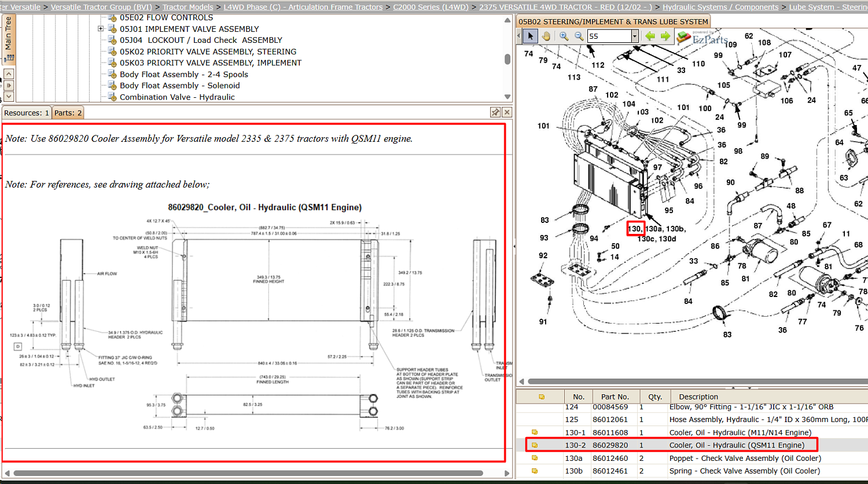Sort parts table by Part No. column
The height and width of the screenshot is (484, 868).
(x=615, y=397)
